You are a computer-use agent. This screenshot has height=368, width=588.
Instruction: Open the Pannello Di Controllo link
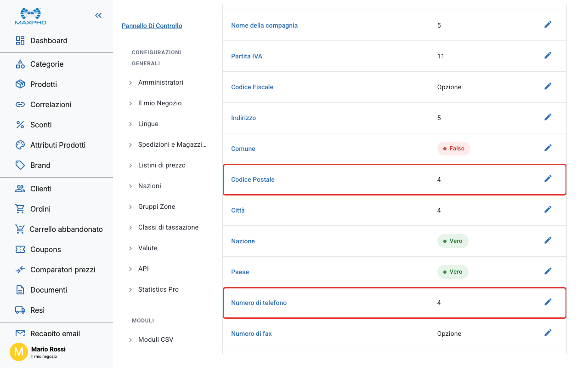pyautogui.click(x=152, y=26)
